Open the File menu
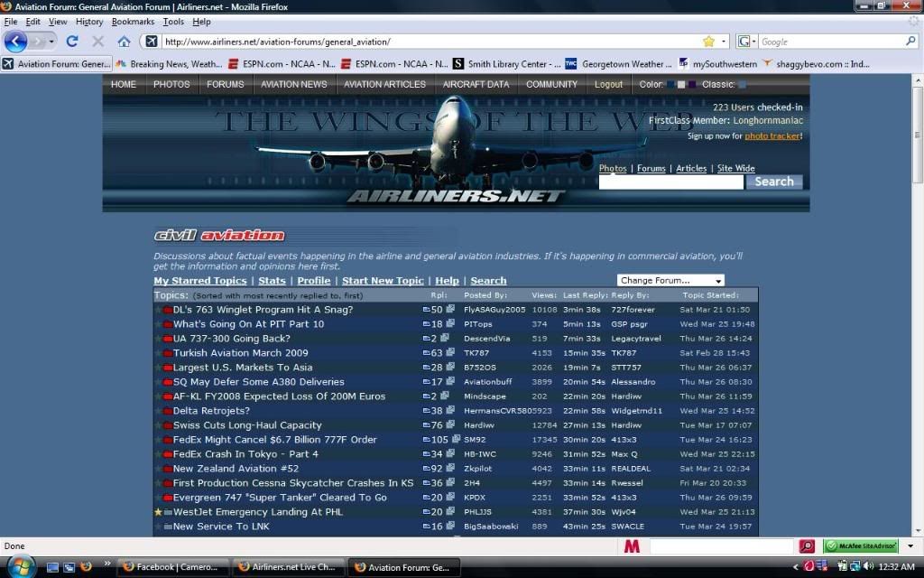This screenshot has width=924, height=578. click(11, 22)
